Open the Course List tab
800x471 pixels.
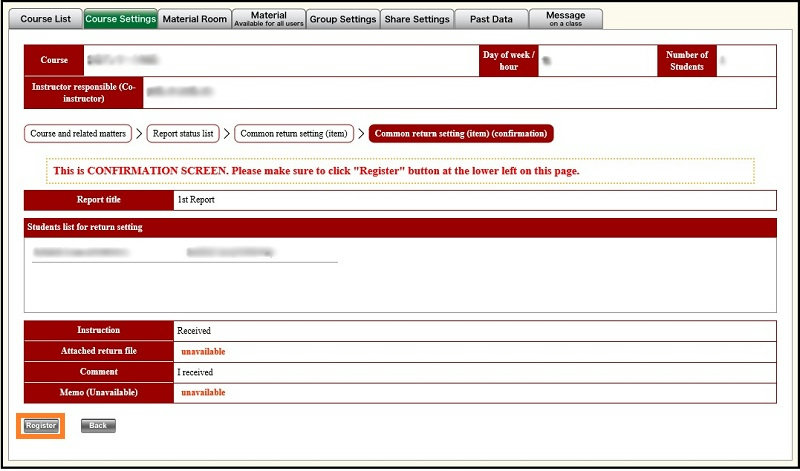[46, 19]
